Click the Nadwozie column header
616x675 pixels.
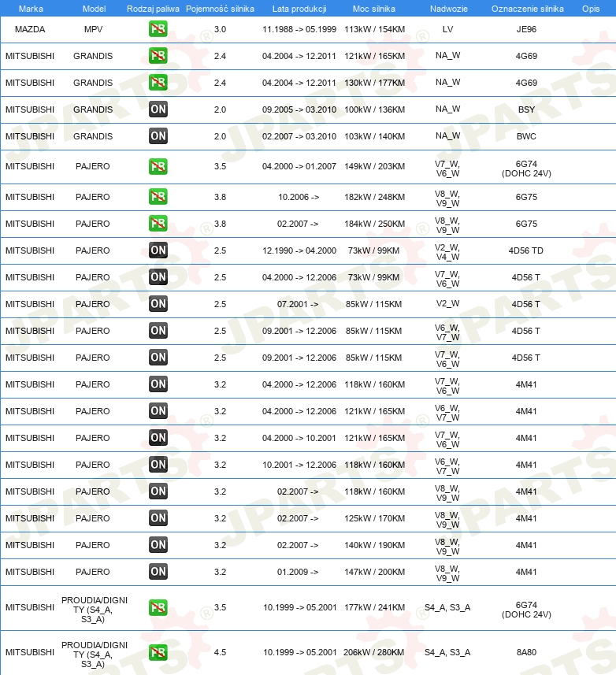click(x=448, y=9)
